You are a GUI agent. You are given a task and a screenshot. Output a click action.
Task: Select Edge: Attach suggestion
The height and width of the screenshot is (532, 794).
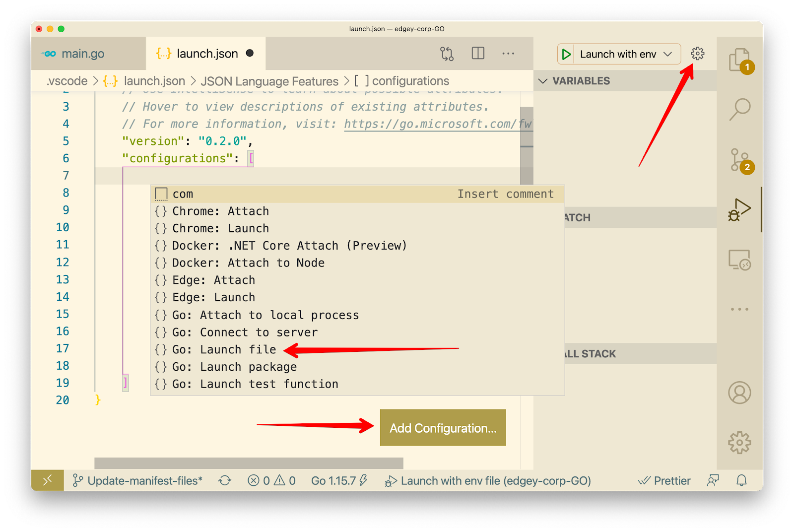pos(357,280)
